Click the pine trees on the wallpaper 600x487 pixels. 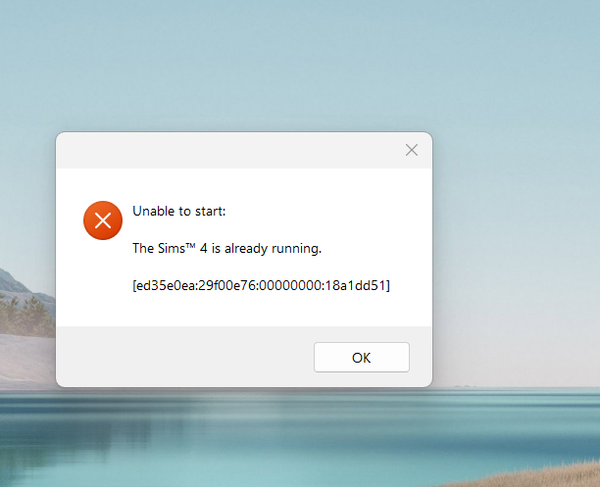(x=27, y=314)
